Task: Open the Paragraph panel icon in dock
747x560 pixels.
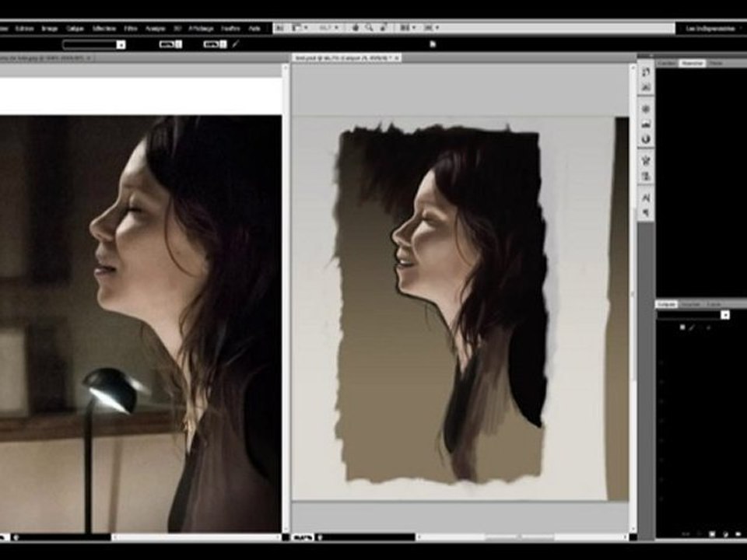Action: (x=646, y=212)
